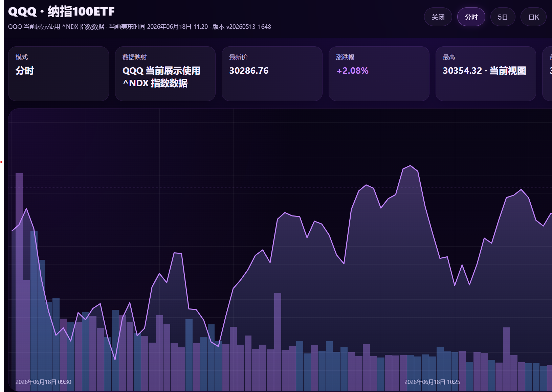Click the 关闭 button
This screenshot has width=552, height=392.
438,17
